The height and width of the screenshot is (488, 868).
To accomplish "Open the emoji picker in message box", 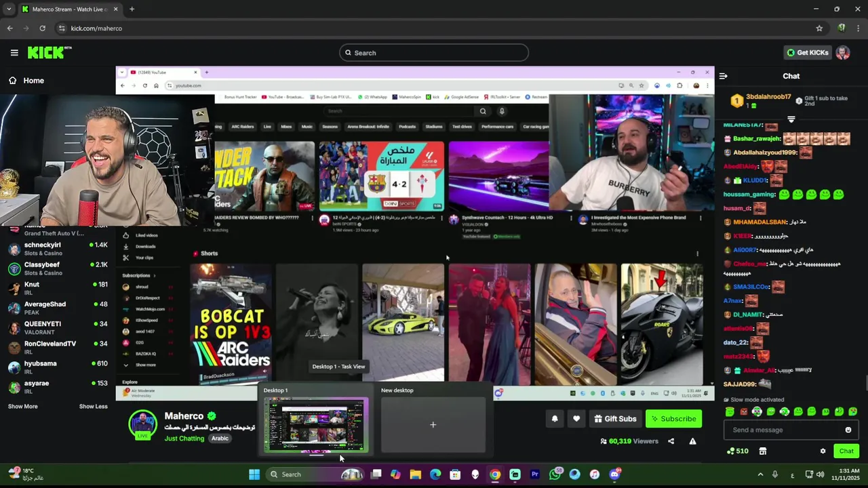I will pyautogui.click(x=848, y=430).
